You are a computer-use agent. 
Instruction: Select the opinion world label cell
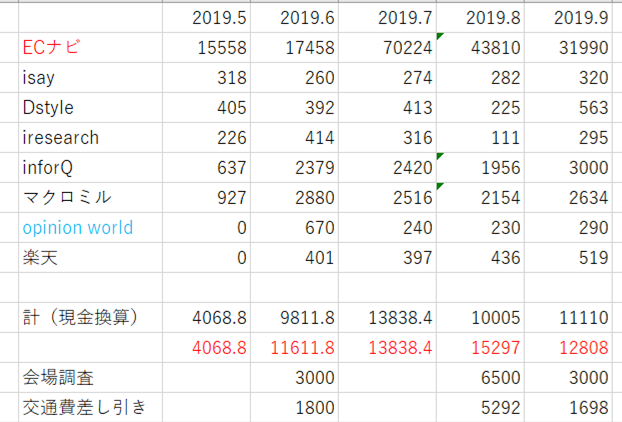90,228
